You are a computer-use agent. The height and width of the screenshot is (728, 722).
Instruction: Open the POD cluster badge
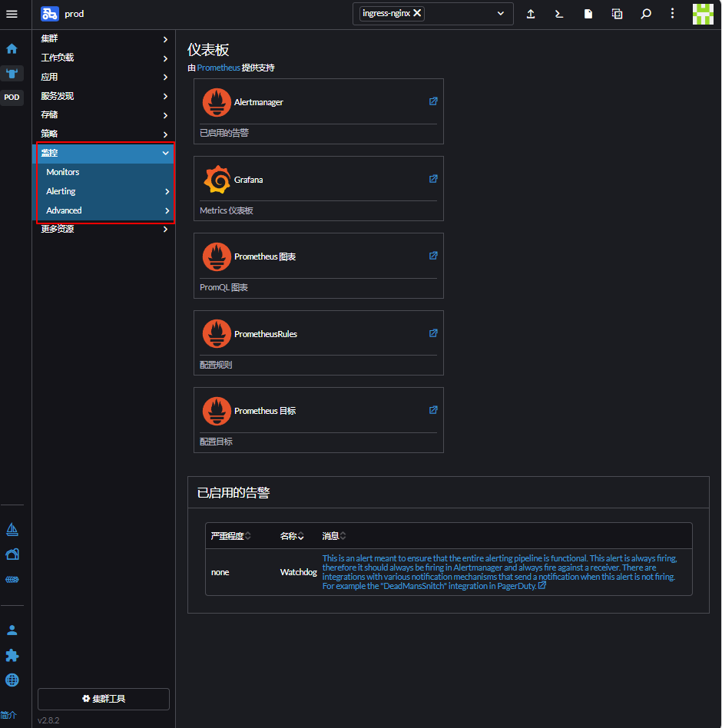[x=12, y=97]
